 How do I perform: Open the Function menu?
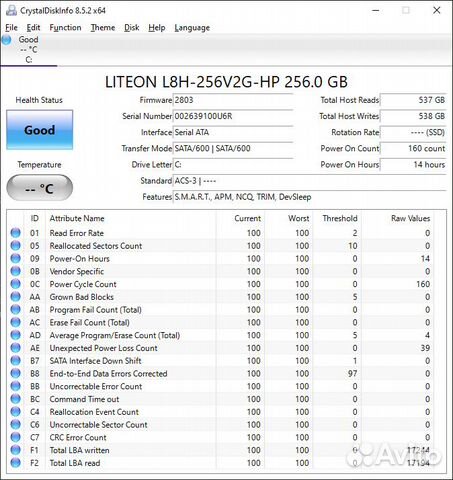pos(65,28)
